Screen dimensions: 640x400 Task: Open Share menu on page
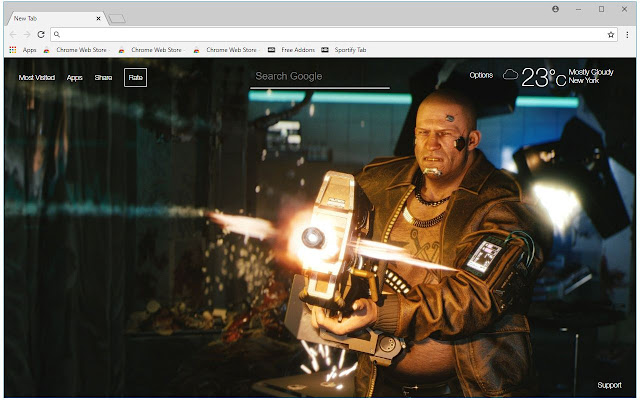pos(103,78)
